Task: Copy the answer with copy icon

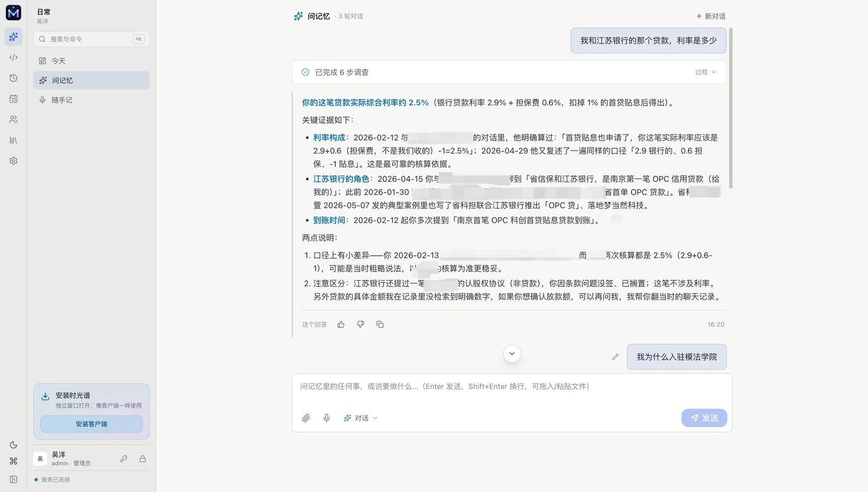Action: (x=380, y=324)
